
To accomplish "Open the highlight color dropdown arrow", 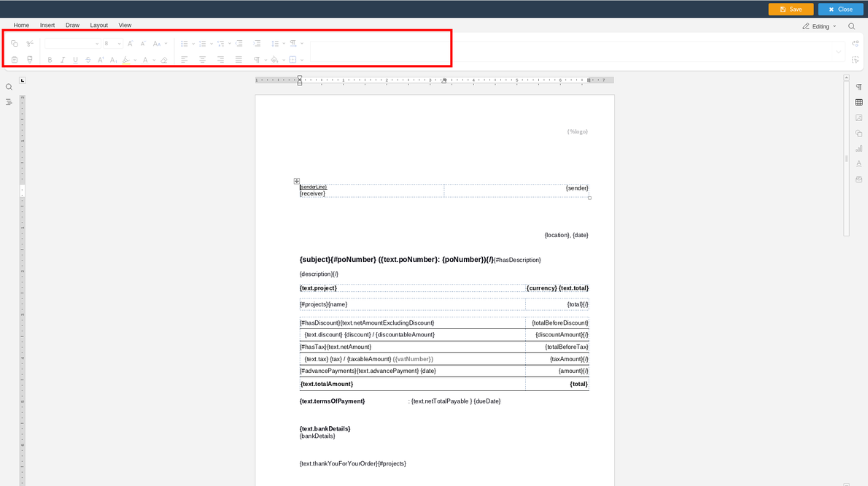I will click(x=135, y=61).
